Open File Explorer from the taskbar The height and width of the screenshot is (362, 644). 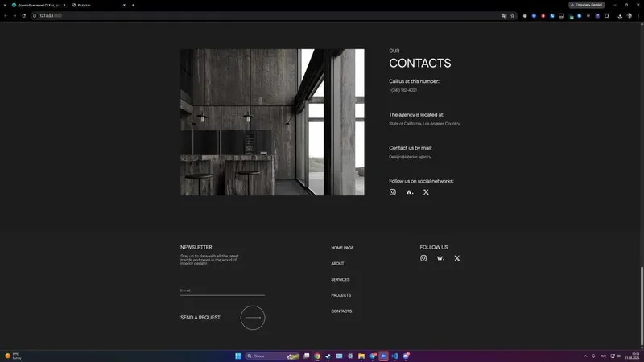click(x=361, y=356)
